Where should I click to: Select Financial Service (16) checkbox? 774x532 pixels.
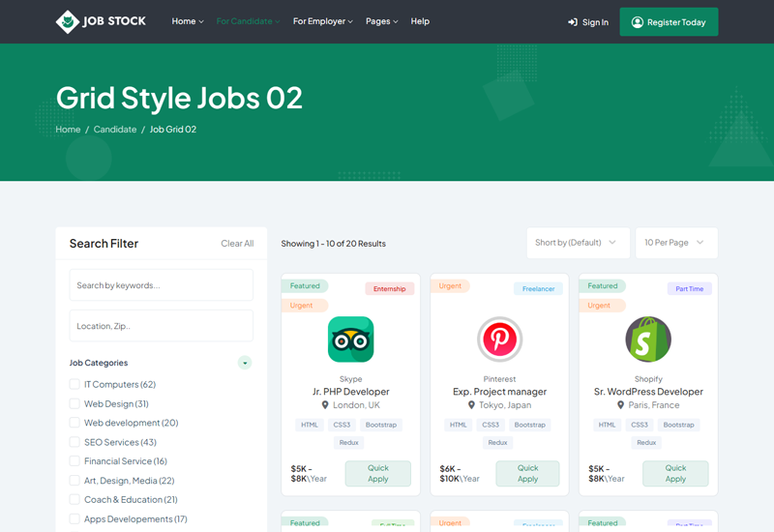74,461
